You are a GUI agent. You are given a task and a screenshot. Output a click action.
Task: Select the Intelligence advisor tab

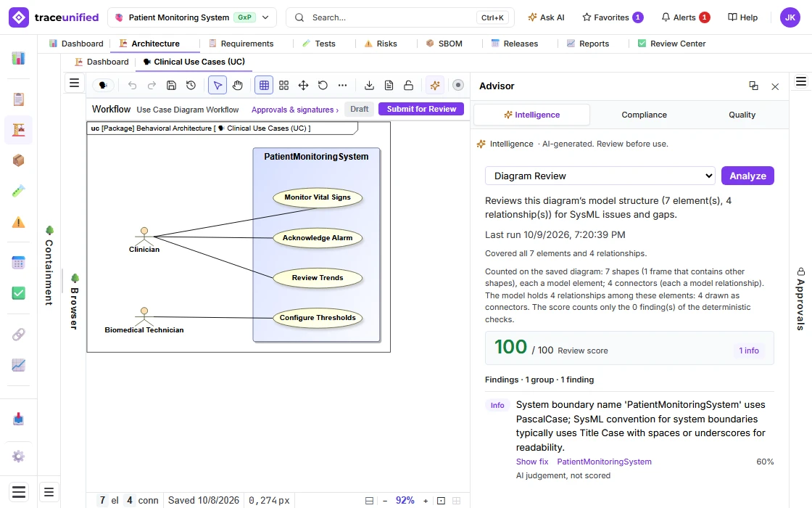pos(532,115)
